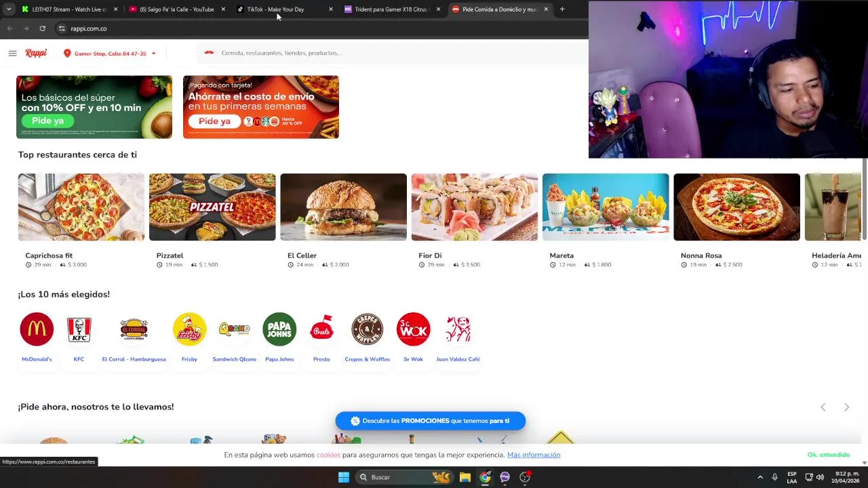Select the Presto logo icon

[x=321, y=329]
